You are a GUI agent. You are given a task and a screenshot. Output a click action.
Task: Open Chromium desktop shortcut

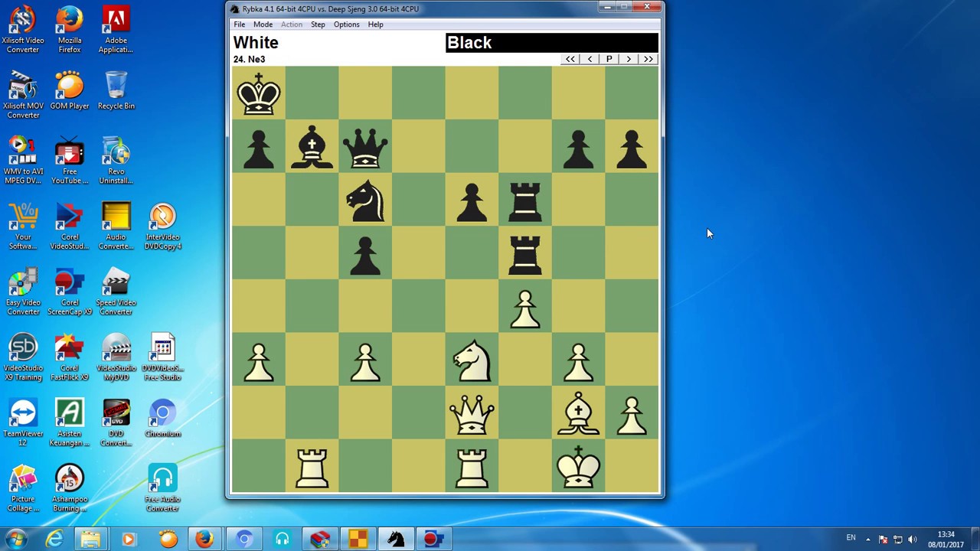(162, 418)
